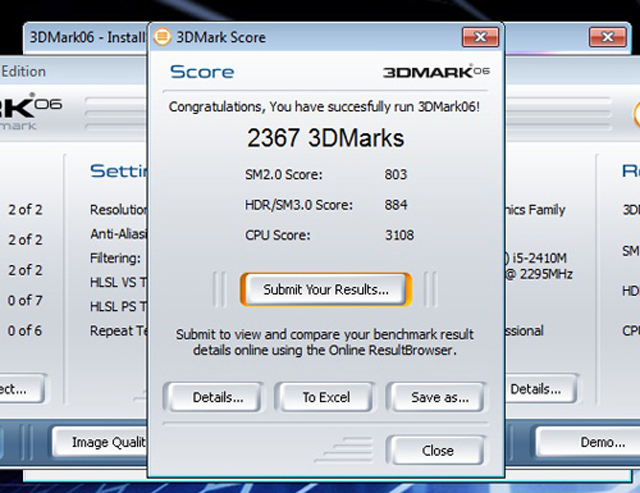Click the Filtering label in main window
Viewport: 640px width, 493px height.
pos(115,258)
